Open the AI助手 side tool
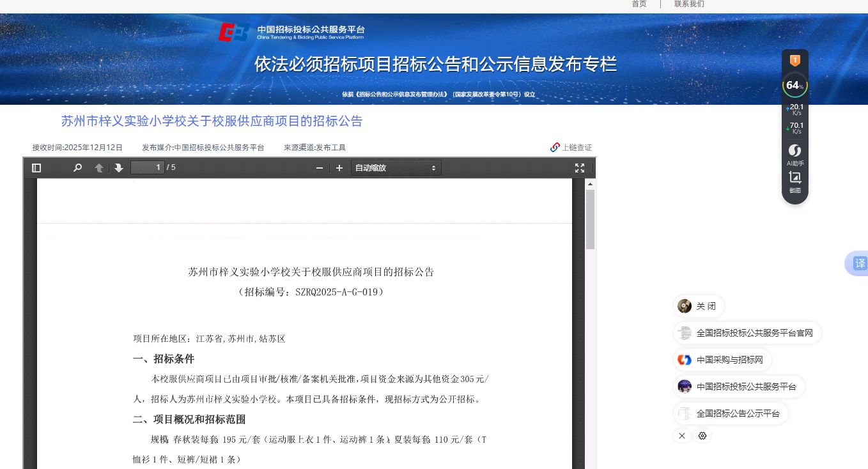The height and width of the screenshot is (469, 868). coord(795,155)
